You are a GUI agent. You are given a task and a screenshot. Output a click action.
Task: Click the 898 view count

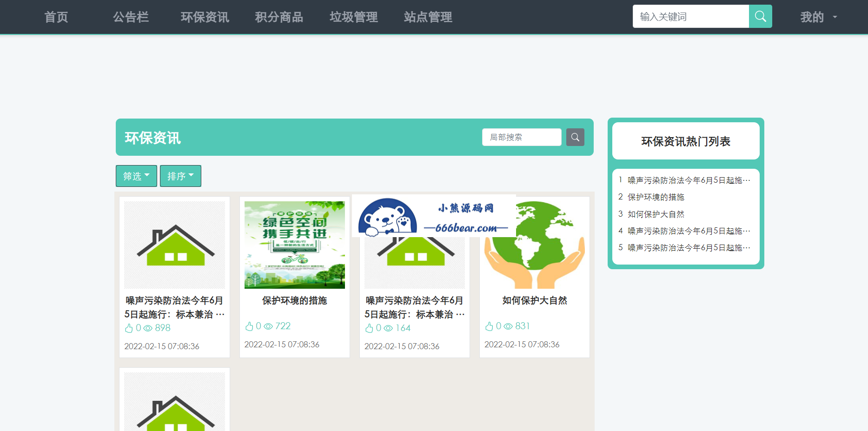163,328
